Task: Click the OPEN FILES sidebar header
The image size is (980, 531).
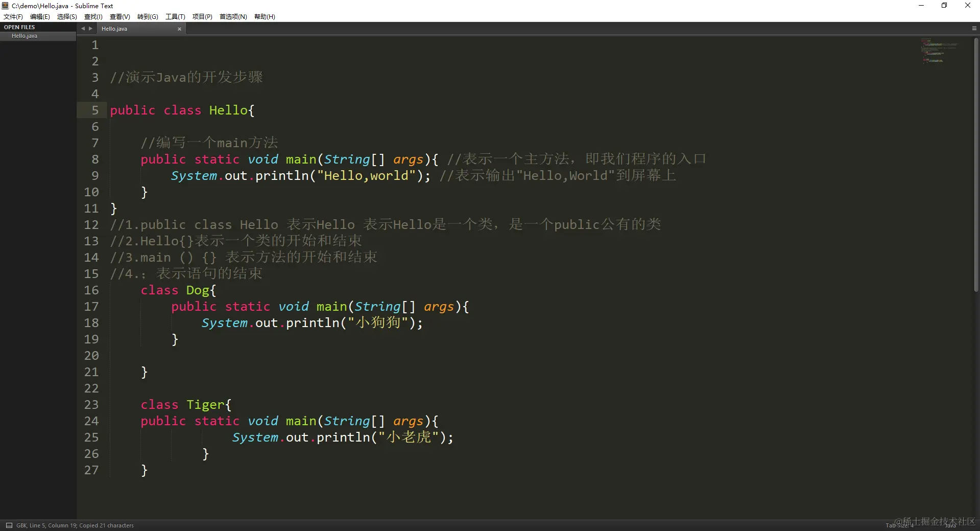Action: coord(19,27)
